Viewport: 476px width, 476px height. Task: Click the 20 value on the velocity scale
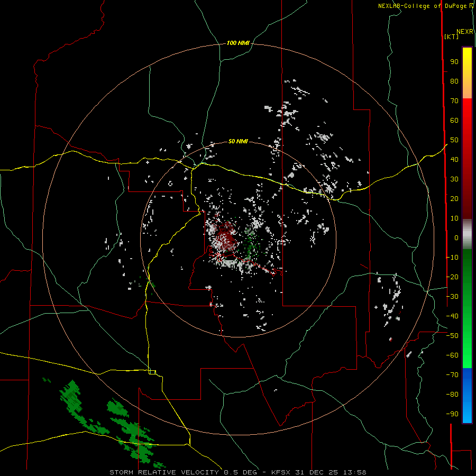click(x=454, y=198)
